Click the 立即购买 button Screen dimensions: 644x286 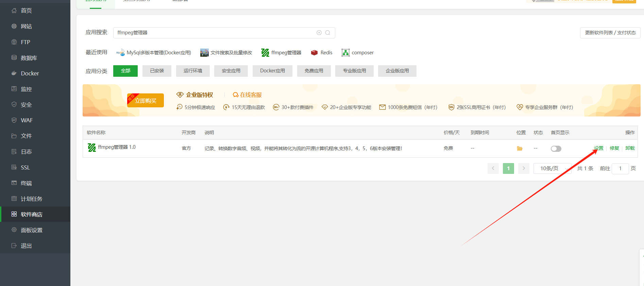point(146,101)
